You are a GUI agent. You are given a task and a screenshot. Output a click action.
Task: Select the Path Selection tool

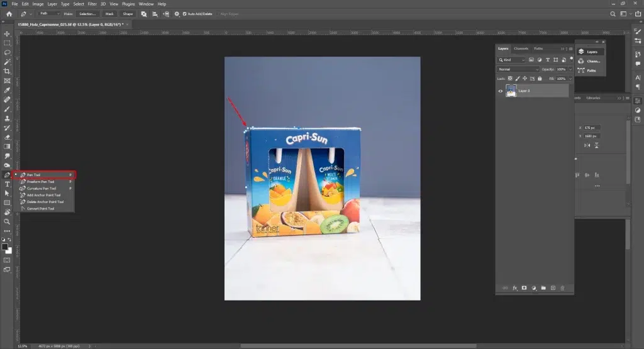point(7,194)
